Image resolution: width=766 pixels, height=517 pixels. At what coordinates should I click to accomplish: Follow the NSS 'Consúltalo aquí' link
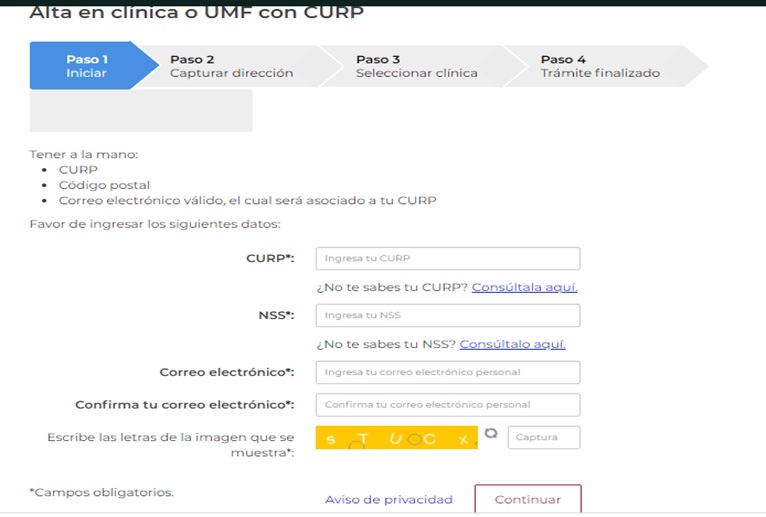click(x=512, y=344)
